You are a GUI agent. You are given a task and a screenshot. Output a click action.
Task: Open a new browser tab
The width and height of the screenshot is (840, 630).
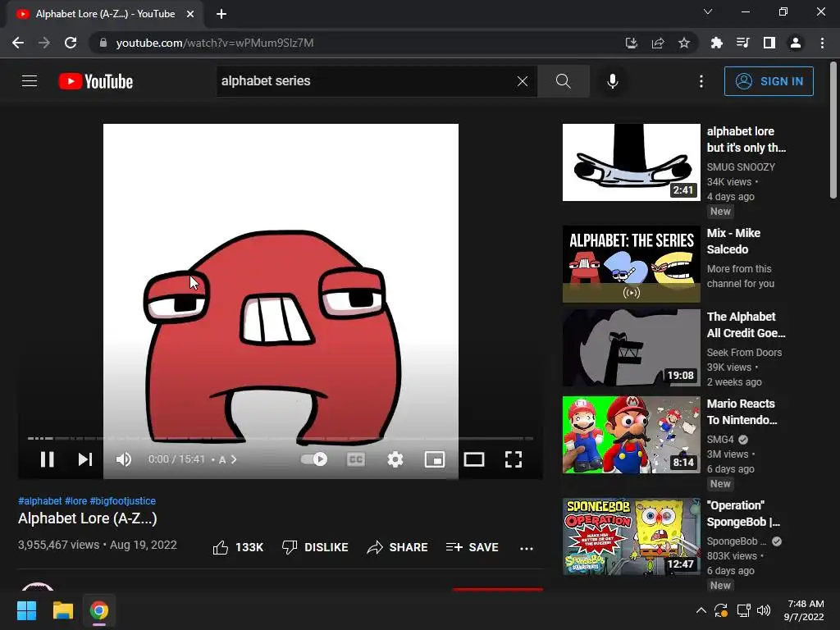point(221,14)
